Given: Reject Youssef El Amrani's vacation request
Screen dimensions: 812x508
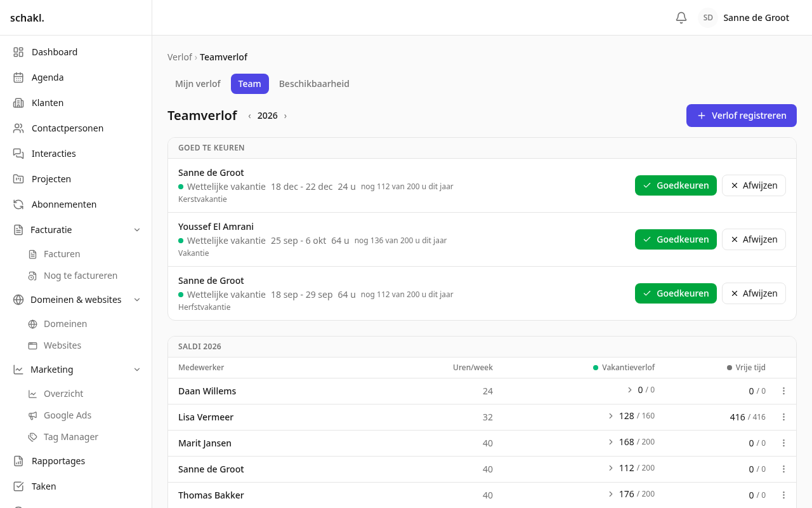Looking at the screenshot, I should pyautogui.click(x=754, y=239).
